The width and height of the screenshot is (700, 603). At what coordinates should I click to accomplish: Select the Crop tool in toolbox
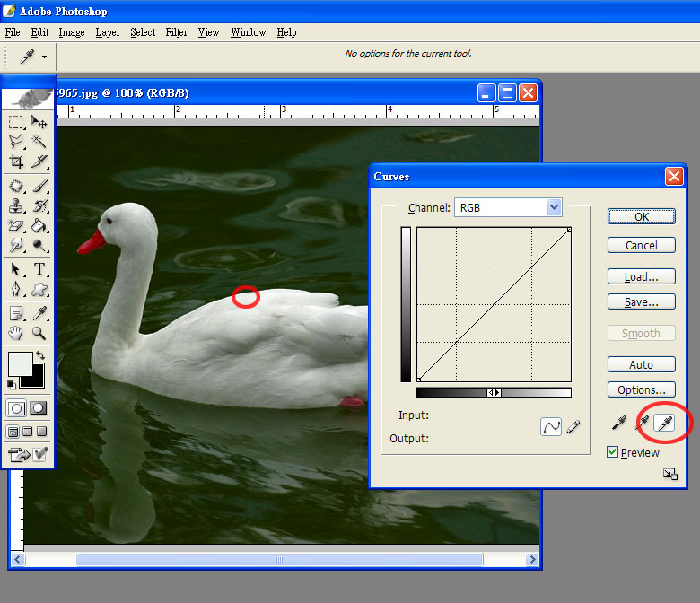tap(16, 162)
